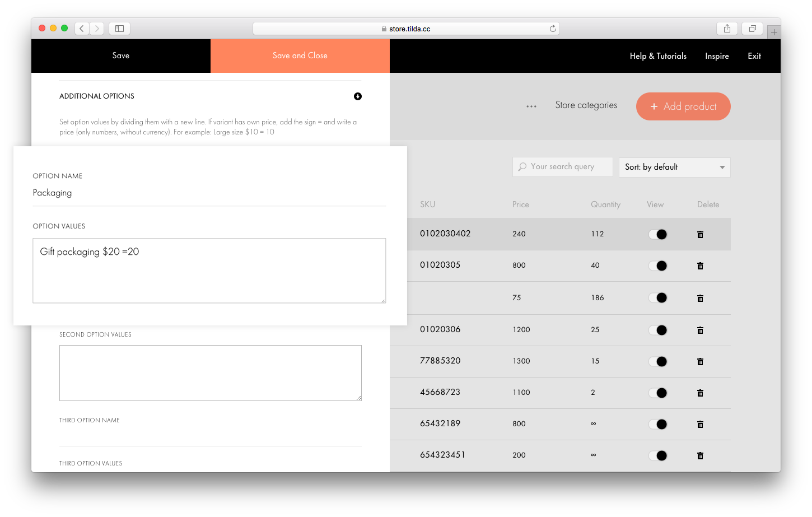Select price cell 1100
Screen dimensions: 812x517
pos(521,393)
